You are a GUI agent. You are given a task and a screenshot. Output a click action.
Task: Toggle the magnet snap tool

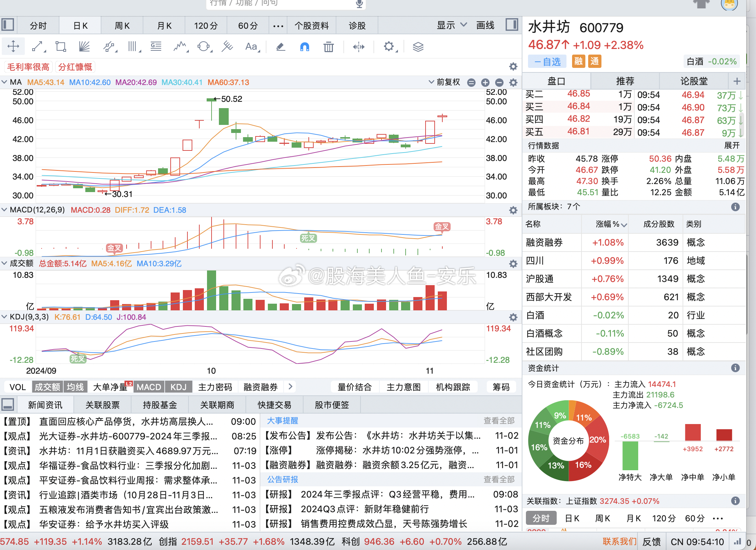(305, 47)
